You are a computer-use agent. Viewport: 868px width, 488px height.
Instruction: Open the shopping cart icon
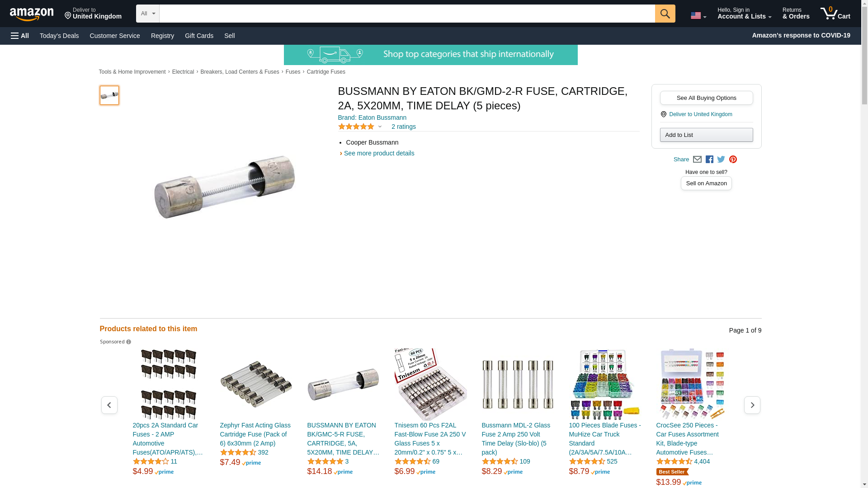(x=835, y=13)
